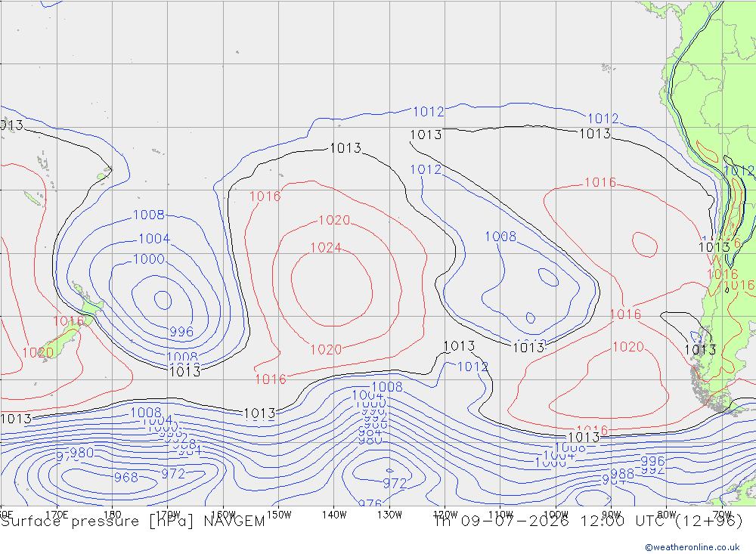
Task: Click the 968 isobar label near bottom left
Action: click(126, 478)
